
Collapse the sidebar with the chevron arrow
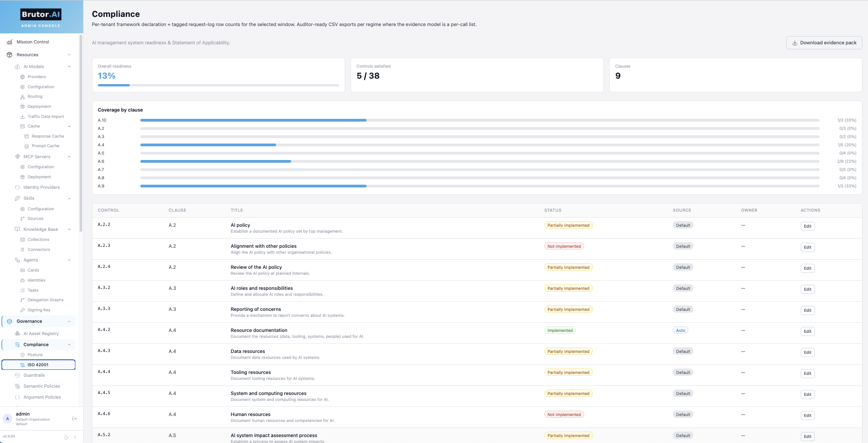75,437
